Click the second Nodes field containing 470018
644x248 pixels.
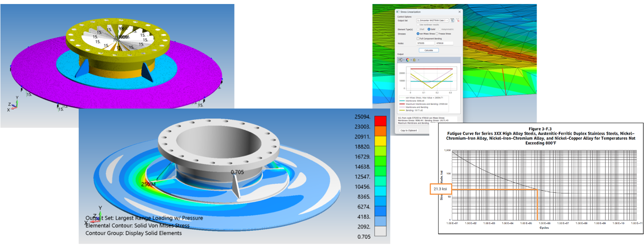(444, 43)
